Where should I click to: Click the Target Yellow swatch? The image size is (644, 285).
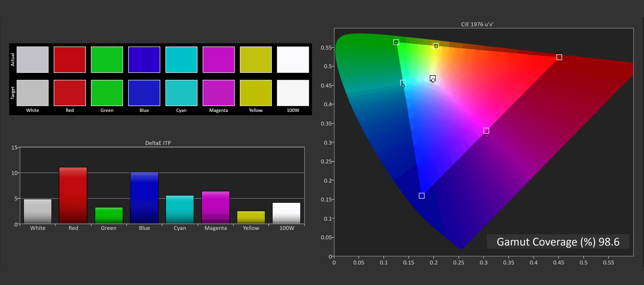point(256,93)
